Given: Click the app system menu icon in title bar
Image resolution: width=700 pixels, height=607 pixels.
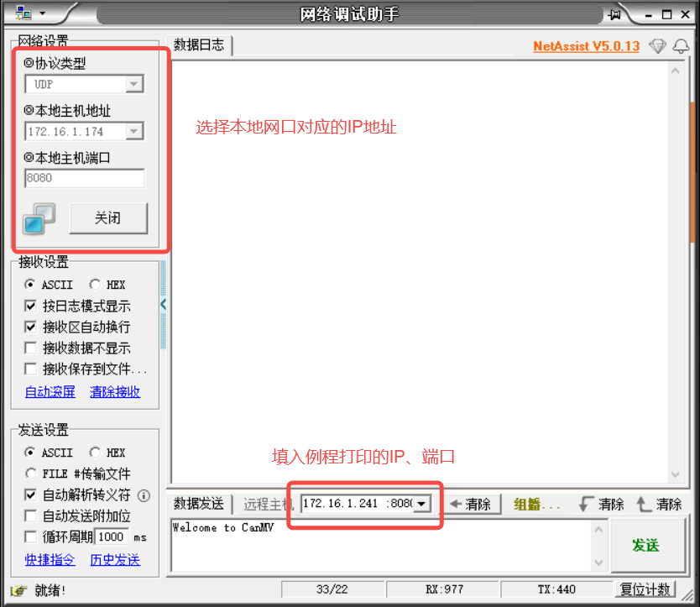Looking at the screenshot, I should point(24,13).
